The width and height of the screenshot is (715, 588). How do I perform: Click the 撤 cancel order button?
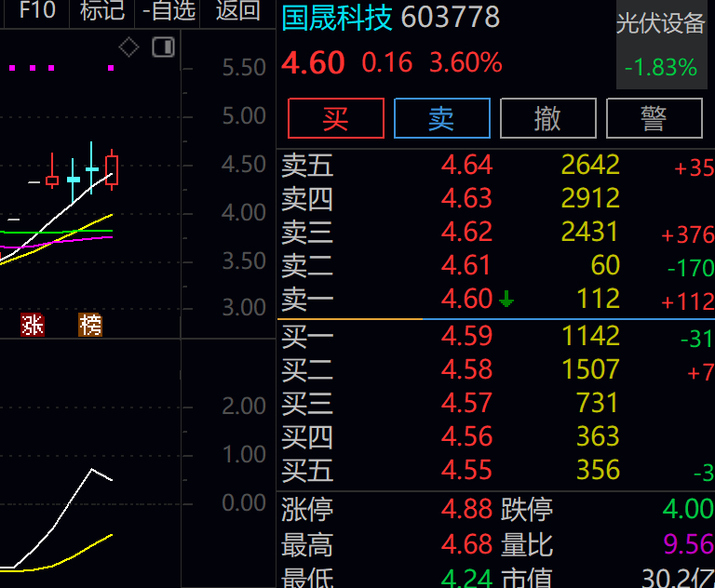click(548, 118)
